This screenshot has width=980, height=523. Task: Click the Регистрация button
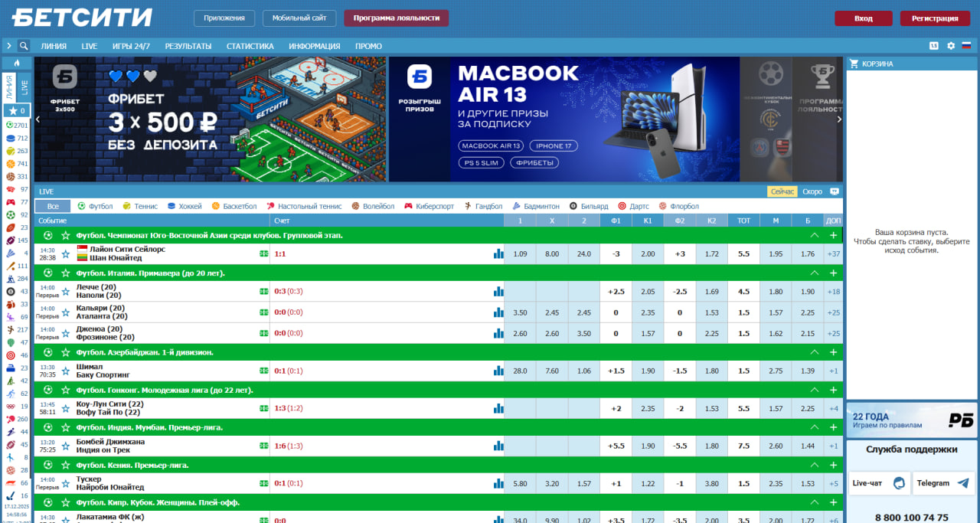pyautogui.click(x=935, y=18)
